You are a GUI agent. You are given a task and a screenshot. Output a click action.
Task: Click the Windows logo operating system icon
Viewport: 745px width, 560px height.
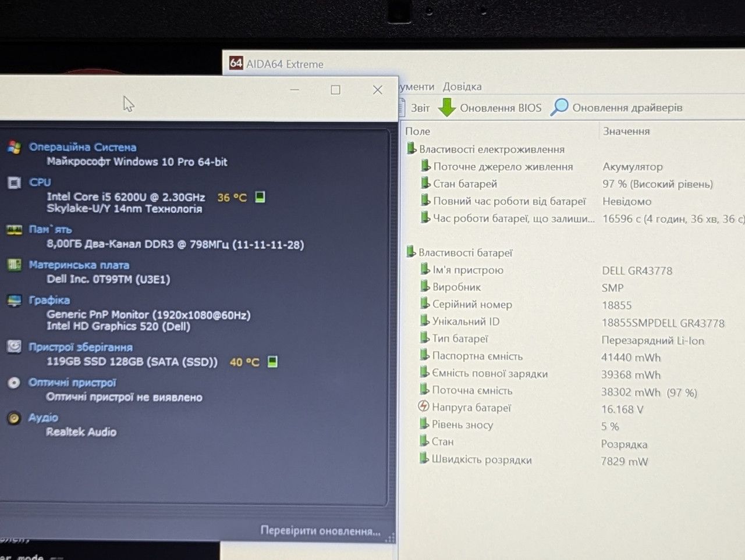15,147
